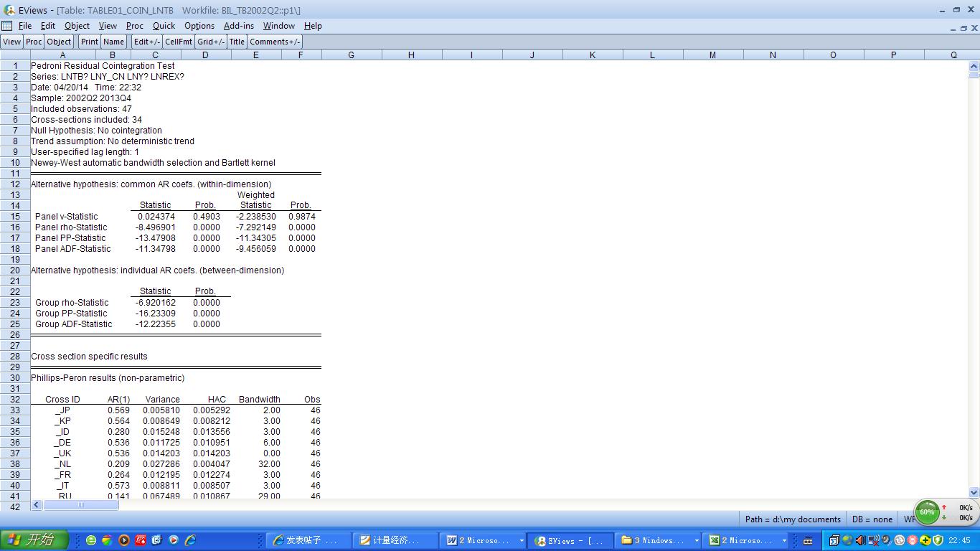Screen dimensions: 980x551
Task: Click the Print toolbar button
Action: point(90,42)
